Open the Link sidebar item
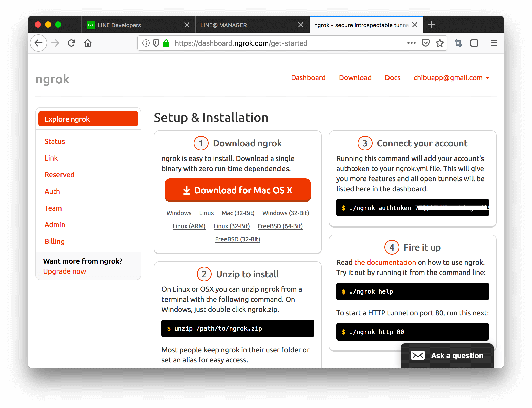The image size is (532, 408). [x=51, y=158]
